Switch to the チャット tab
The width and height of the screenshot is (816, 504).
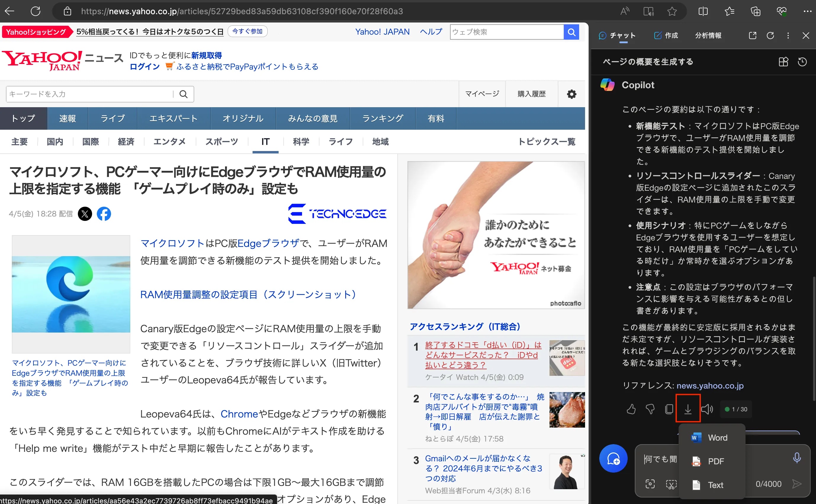(617, 35)
